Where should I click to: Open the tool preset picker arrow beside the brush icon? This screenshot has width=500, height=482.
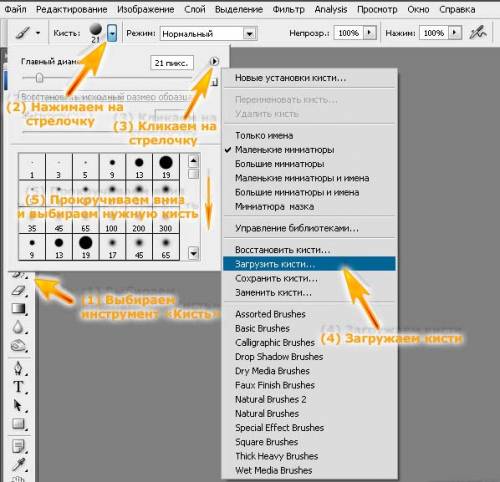point(38,33)
